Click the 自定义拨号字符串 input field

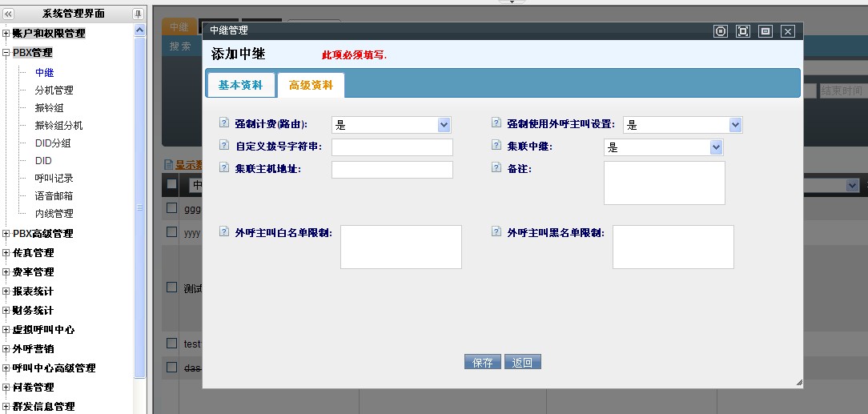tap(392, 147)
